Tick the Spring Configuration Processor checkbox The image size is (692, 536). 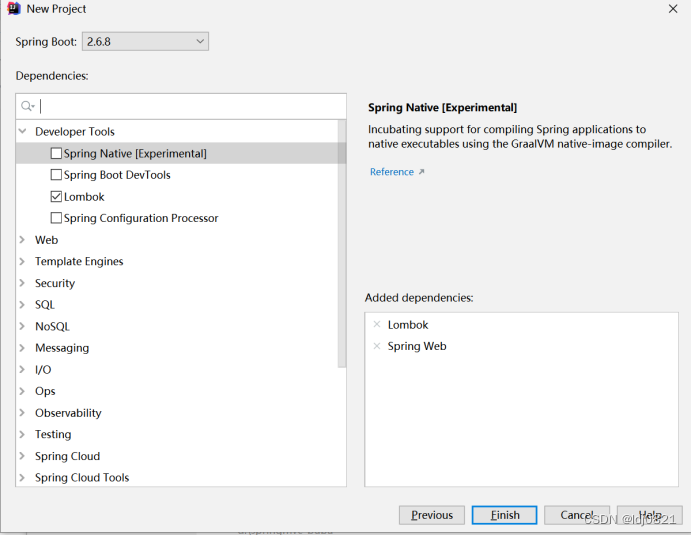click(56, 218)
